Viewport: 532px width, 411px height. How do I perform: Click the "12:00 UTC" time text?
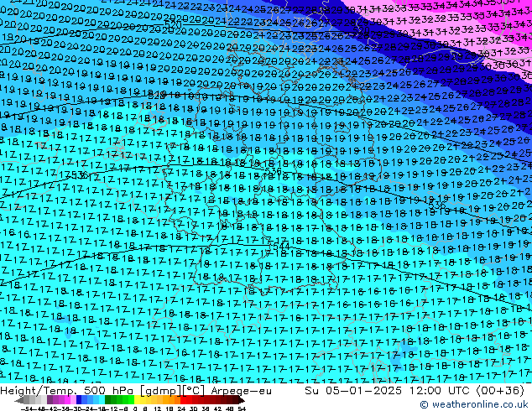(x=441, y=391)
